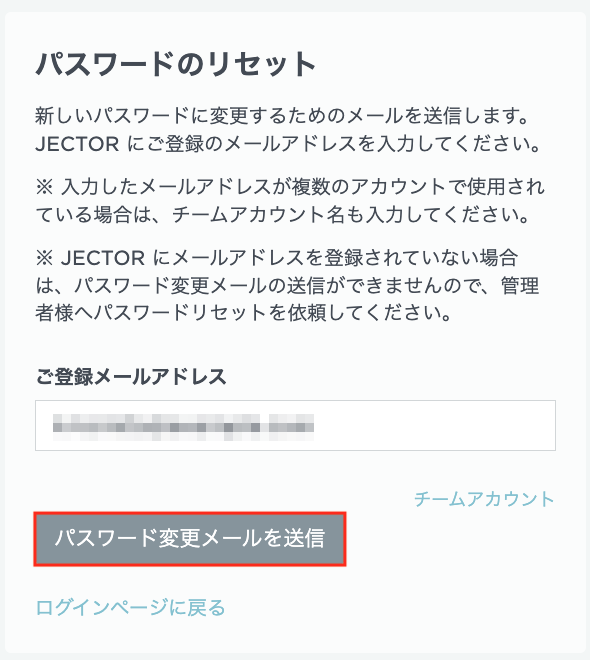This screenshot has width=590, height=660.
Task: Click the ※ JECTOR にメールアドレスを登録 note line
Action: pos(276,258)
